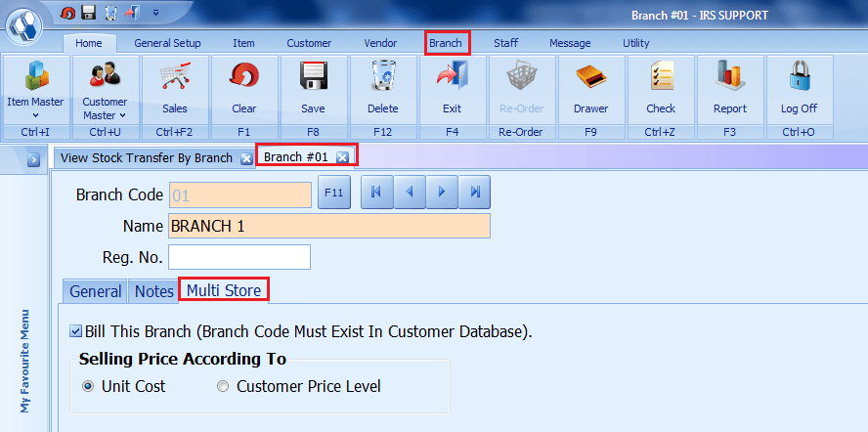Open the Customer ribbon tab
This screenshot has height=432, width=868.
point(309,43)
